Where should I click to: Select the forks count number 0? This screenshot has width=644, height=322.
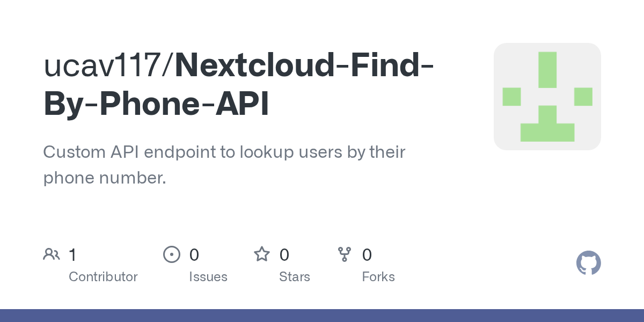pyautogui.click(x=367, y=254)
